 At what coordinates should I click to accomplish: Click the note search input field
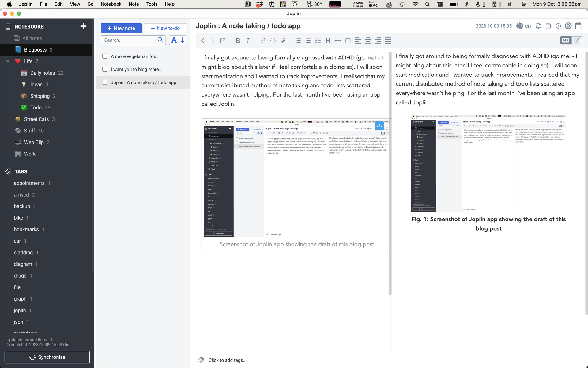(130, 40)
